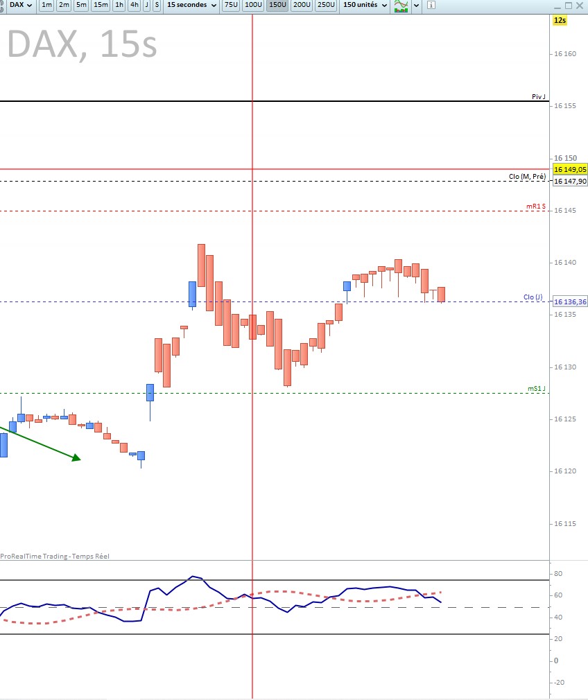Open the 150 unités dropdown
Viewport: 588px width, 700px height.
point(365,5)
